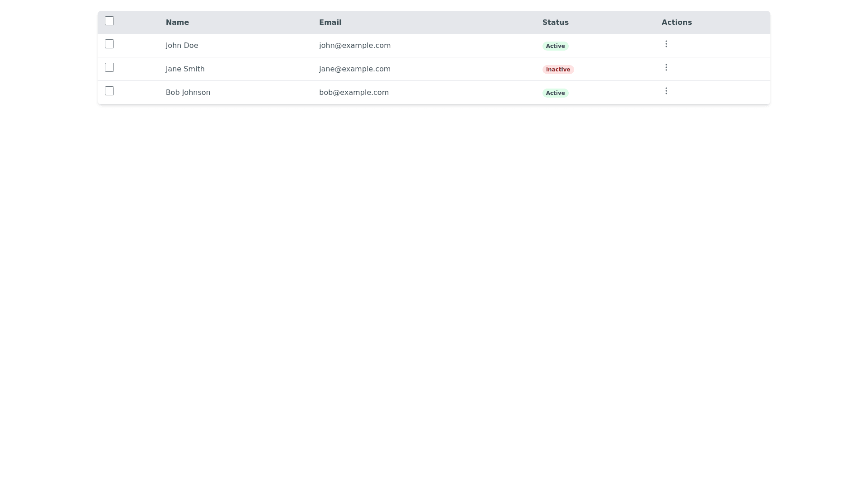868x488 pixels.
Task: Open the actions menu for Bob Johnson
Action: pyautogui.click(x=666, y=91)
